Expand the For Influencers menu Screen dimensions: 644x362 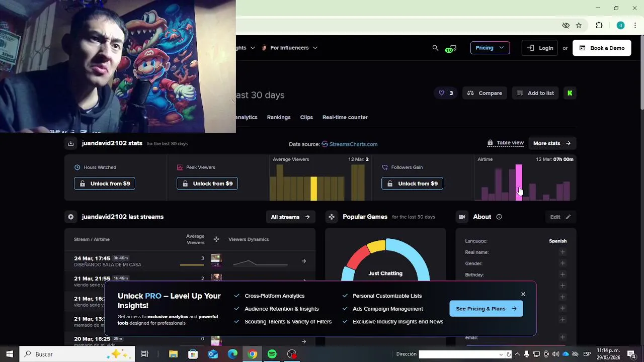290,48
